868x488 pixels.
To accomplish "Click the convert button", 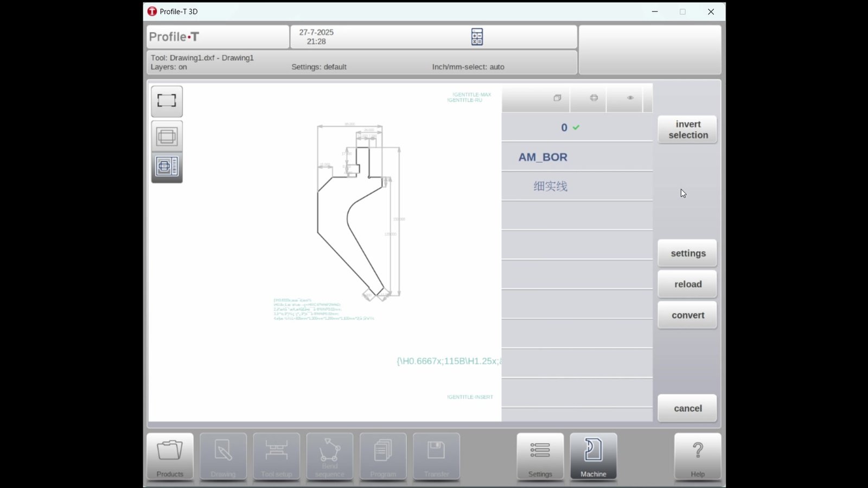I will pos(687,315).
